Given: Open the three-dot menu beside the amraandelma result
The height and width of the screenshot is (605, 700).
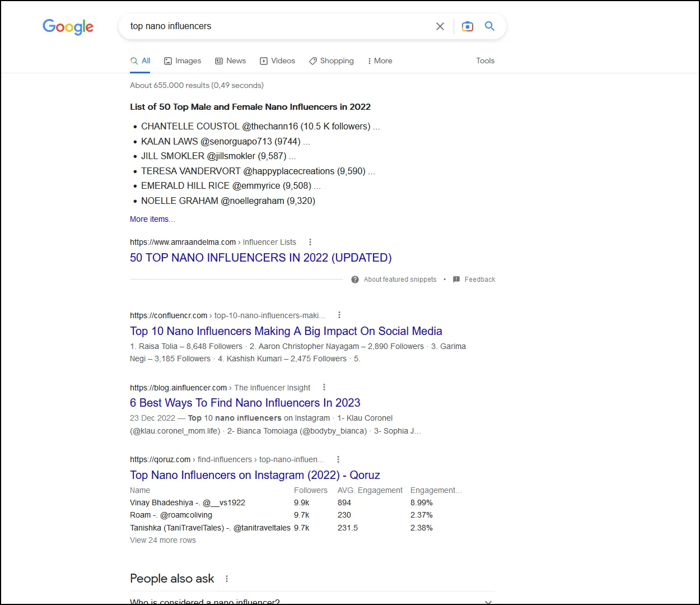Looking at the screenshot, I should (x=310, y=241).
